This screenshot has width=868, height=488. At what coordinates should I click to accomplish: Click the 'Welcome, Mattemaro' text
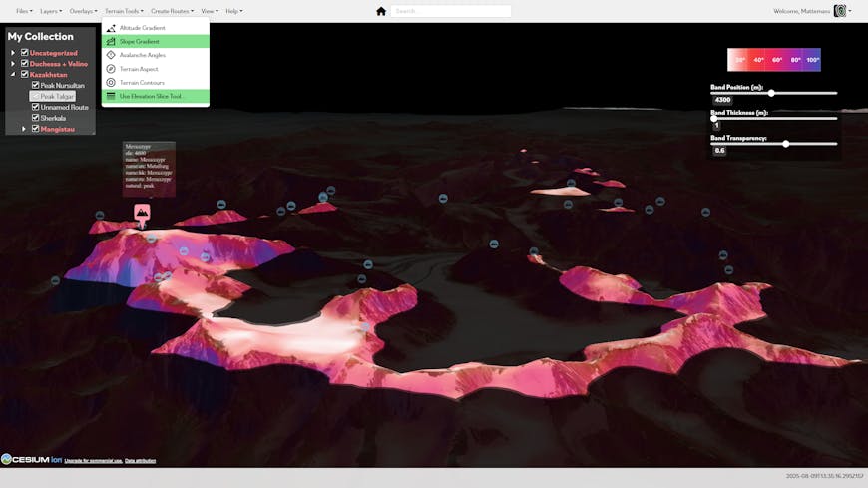pos(801,11)
